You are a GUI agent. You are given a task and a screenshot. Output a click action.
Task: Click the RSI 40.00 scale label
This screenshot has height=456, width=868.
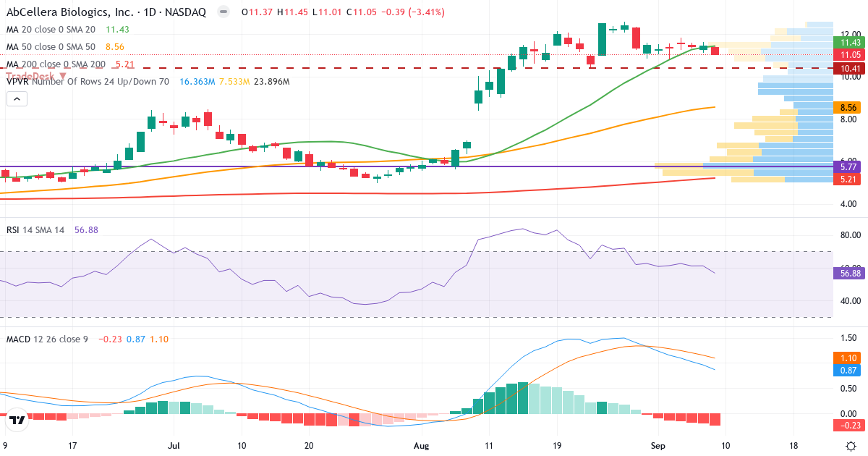(851, 300)
